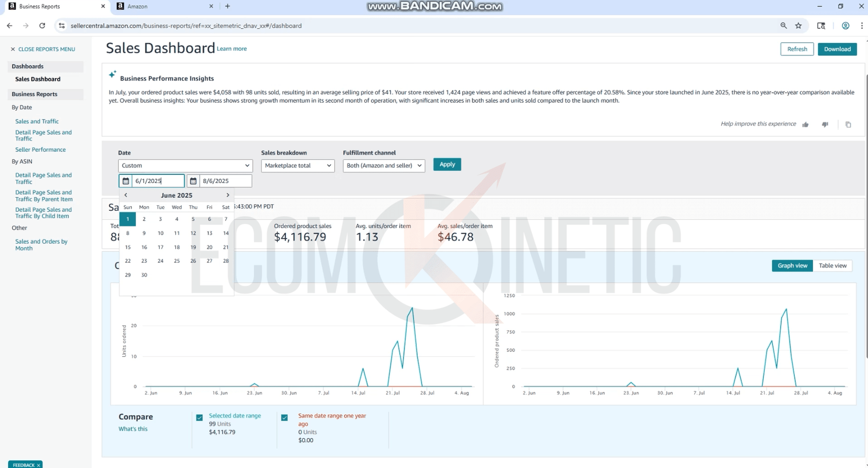The image size is (868, 468).
Task: Copy insights using the copy icon
Action: (848, 124)
